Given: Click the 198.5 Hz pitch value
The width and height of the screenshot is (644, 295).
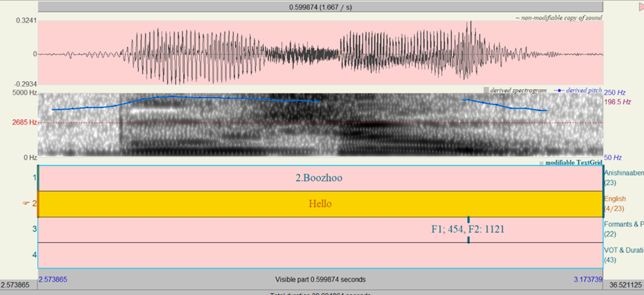Looking at the screenshot, I should pyautogui.click(x=617, y=102).
